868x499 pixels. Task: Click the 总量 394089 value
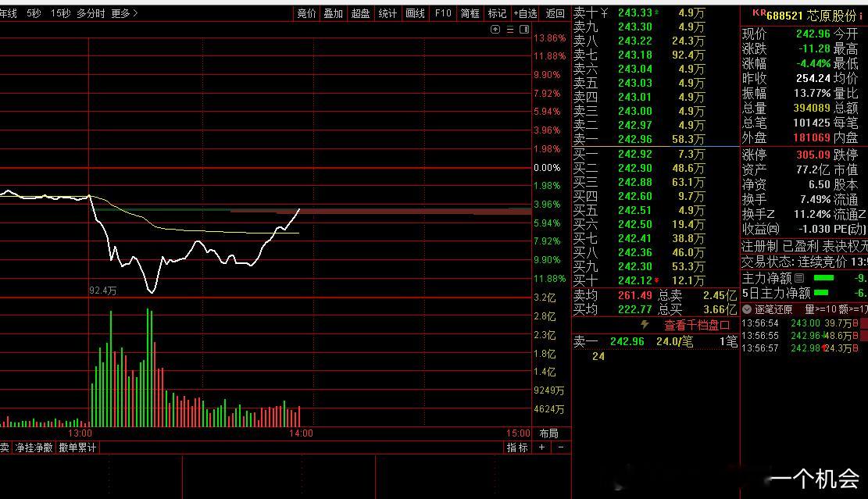tap(812, 108)
